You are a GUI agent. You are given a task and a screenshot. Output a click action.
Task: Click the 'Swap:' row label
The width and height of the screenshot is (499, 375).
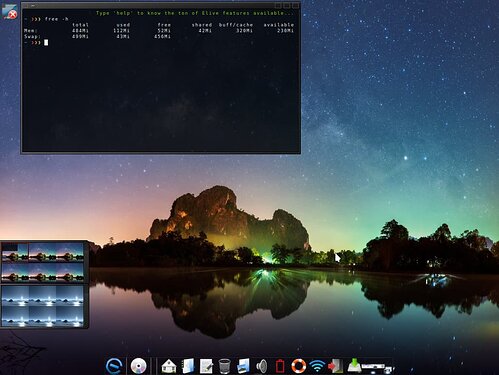(32, 36)
